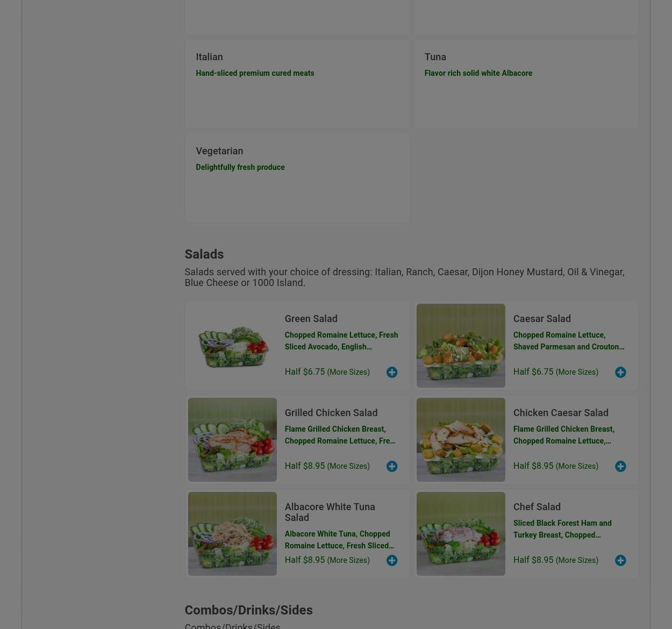Select the Italian sandwich card

(297, 84)
